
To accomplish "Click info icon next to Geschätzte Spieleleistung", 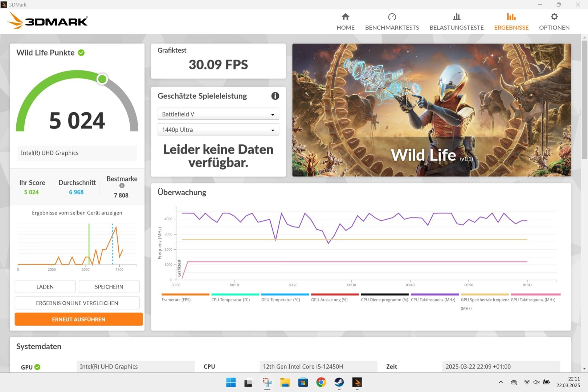I will pos(275,96).
